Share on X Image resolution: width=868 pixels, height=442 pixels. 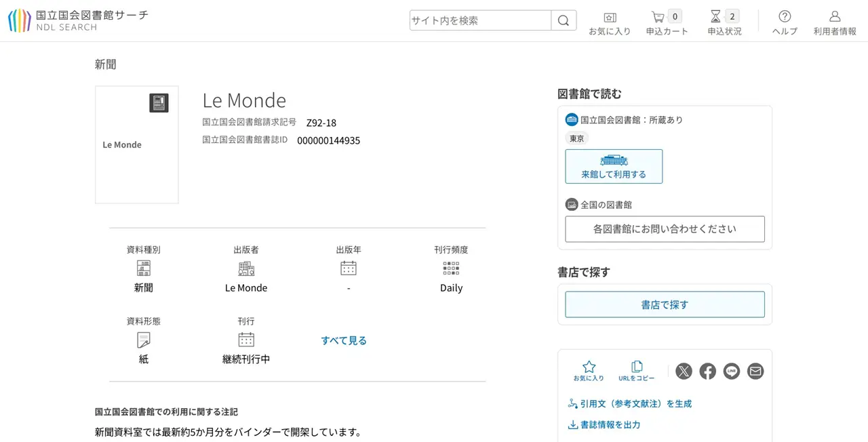(x=684, y=371)
